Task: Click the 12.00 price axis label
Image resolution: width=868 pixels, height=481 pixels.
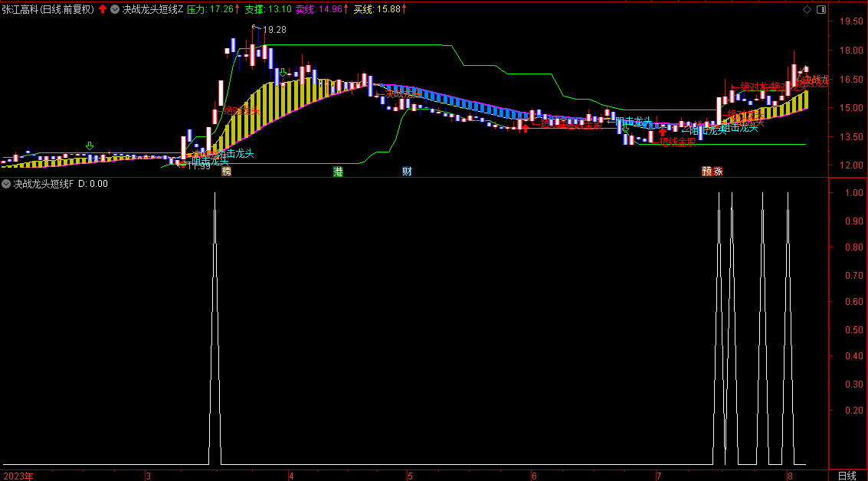Action: coord(851,165)
